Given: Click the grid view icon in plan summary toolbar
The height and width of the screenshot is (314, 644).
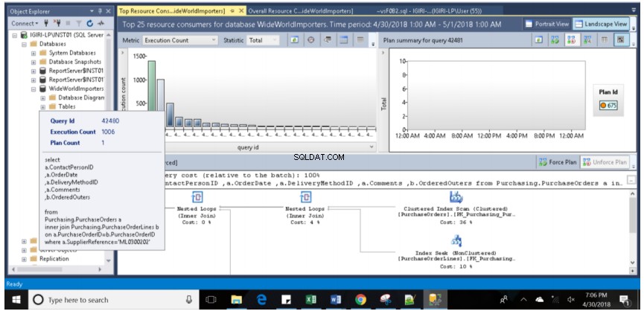Looking at the screenshot, I should coord(604,40).
